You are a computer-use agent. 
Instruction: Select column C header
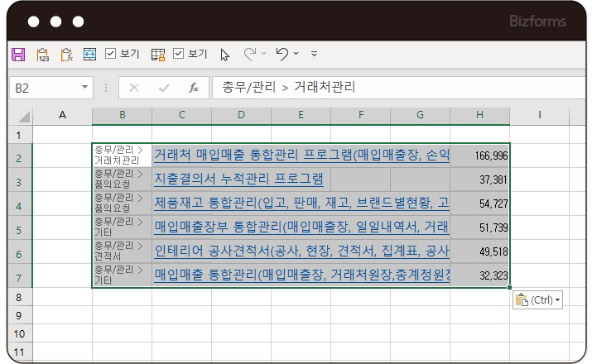coord(181,115)
